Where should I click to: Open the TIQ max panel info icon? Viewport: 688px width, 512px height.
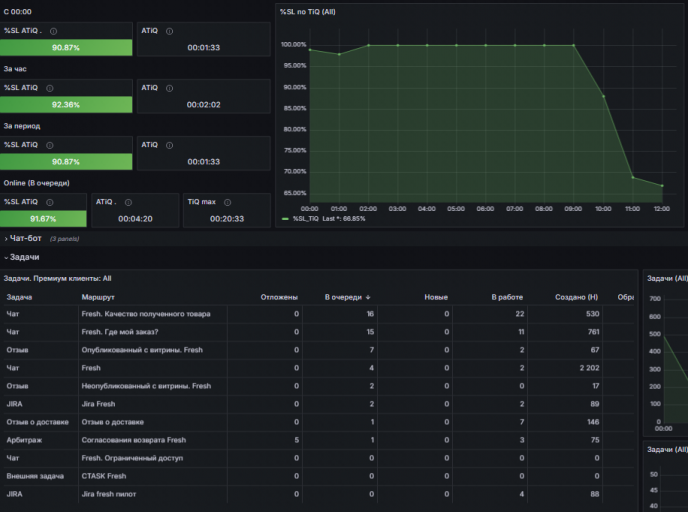coord(228,202)
